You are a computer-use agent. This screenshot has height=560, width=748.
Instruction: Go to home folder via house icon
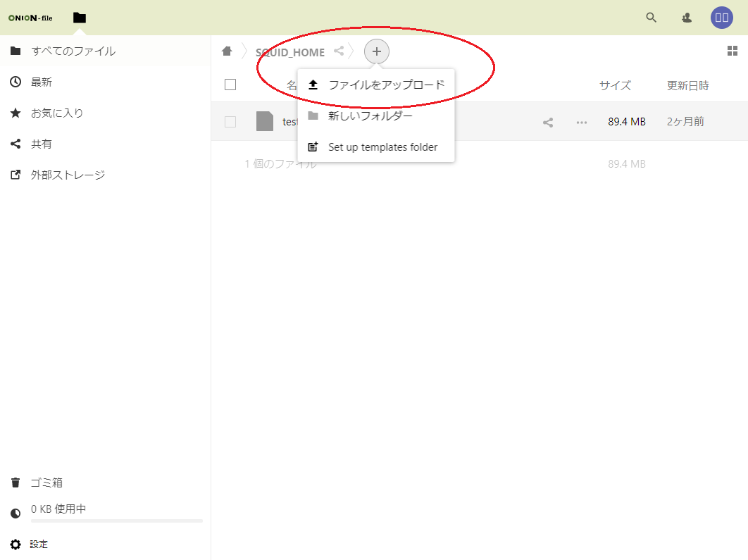tap(227, 51)
